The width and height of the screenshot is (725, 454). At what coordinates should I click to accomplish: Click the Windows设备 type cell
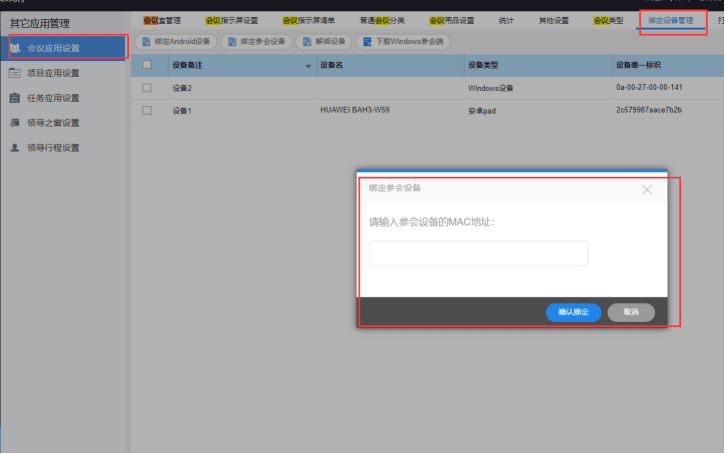click(x=491, y=88)
